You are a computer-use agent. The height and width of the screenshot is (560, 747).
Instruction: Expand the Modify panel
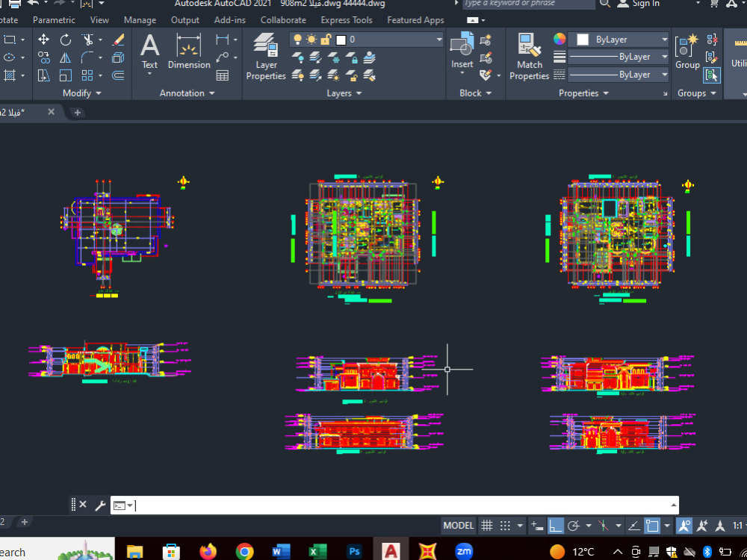coord(97,93)
